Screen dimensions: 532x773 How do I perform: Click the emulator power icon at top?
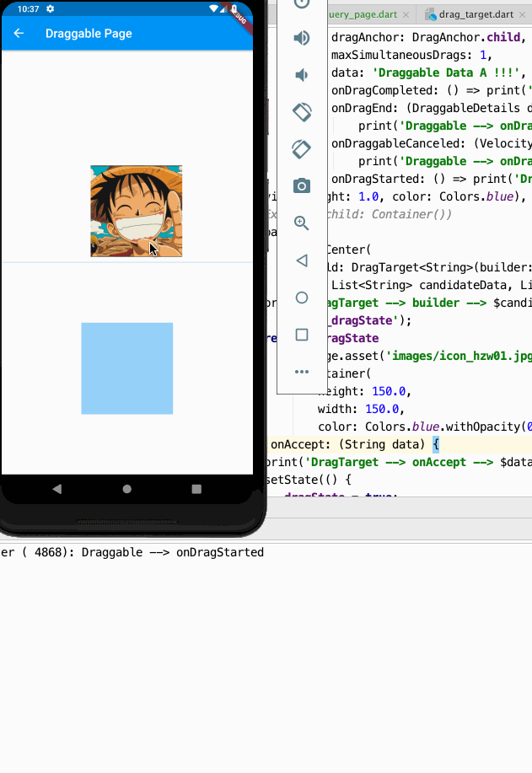[x=302, y=4]
